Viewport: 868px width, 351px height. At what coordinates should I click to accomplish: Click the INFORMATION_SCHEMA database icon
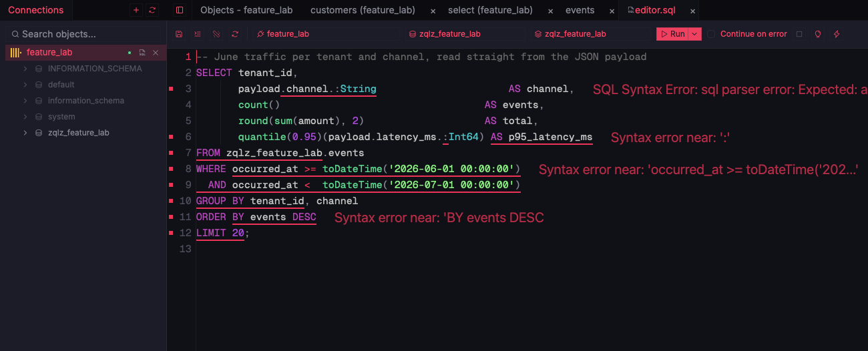pyautogui.click(x=39, y=69)
